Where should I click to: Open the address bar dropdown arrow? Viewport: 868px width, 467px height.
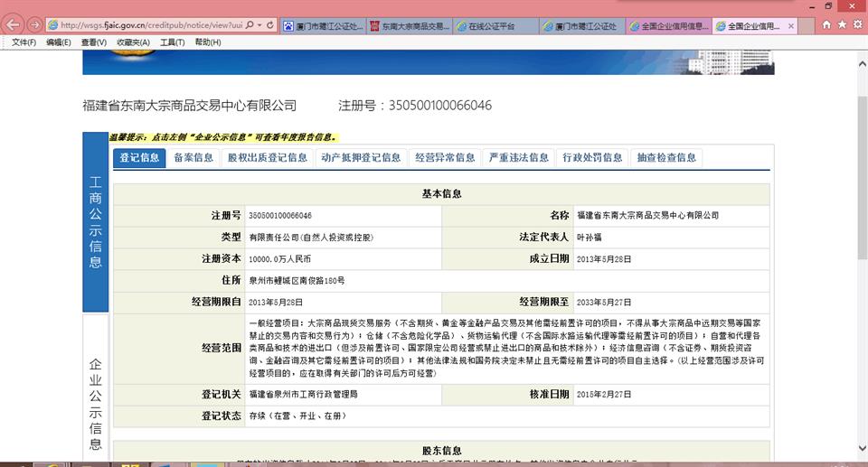pos(259,25)
